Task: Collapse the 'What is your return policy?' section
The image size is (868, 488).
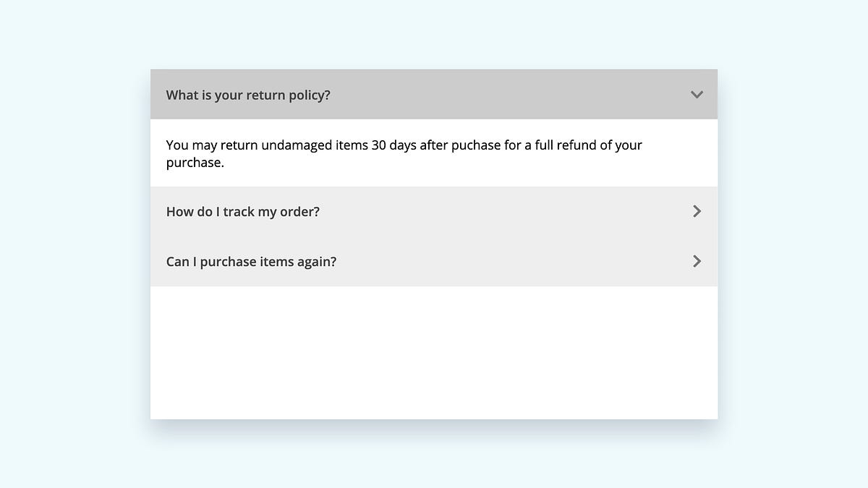Action: click(x=434, y=94)
